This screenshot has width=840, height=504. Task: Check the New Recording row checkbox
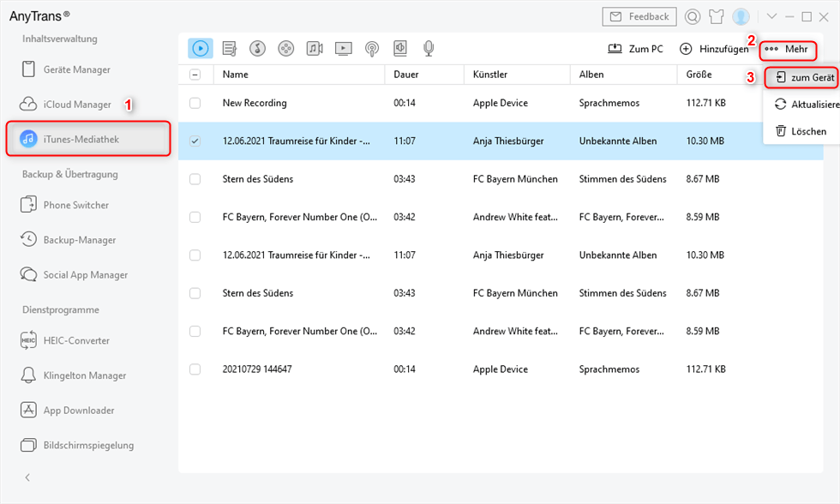pos(195,103)
